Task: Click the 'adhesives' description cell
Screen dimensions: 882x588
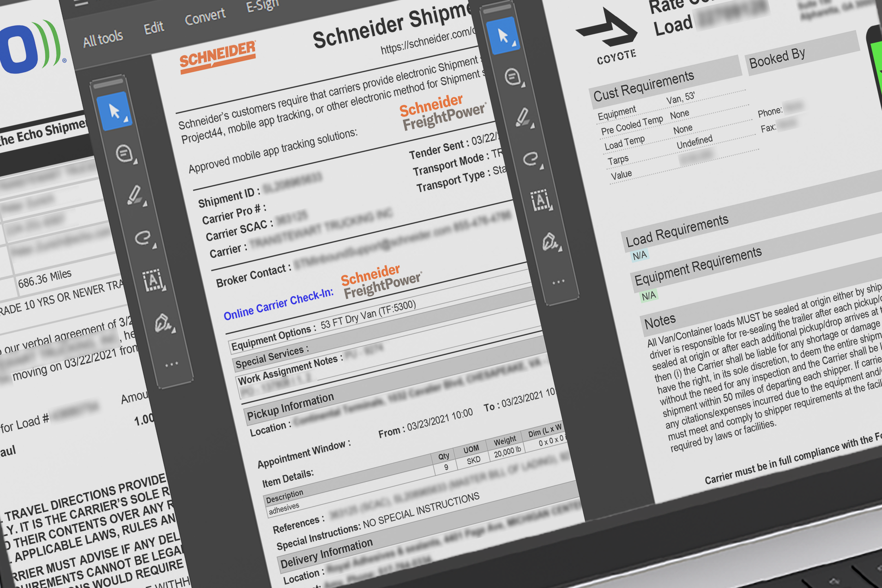Action: (284, 509)
